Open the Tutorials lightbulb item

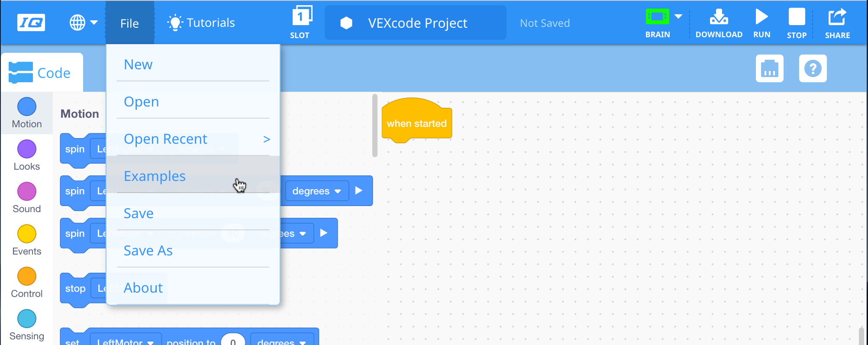tap(201, 23)
